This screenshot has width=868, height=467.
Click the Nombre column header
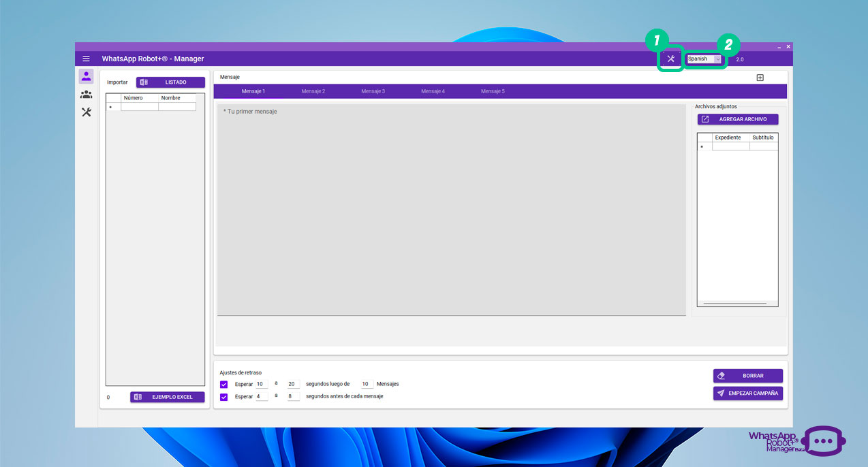pos(177,98)
